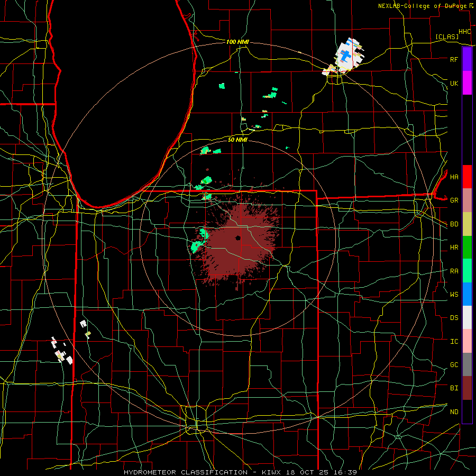
Task: Click the 'GR' legend label
Action: point(454,200)
